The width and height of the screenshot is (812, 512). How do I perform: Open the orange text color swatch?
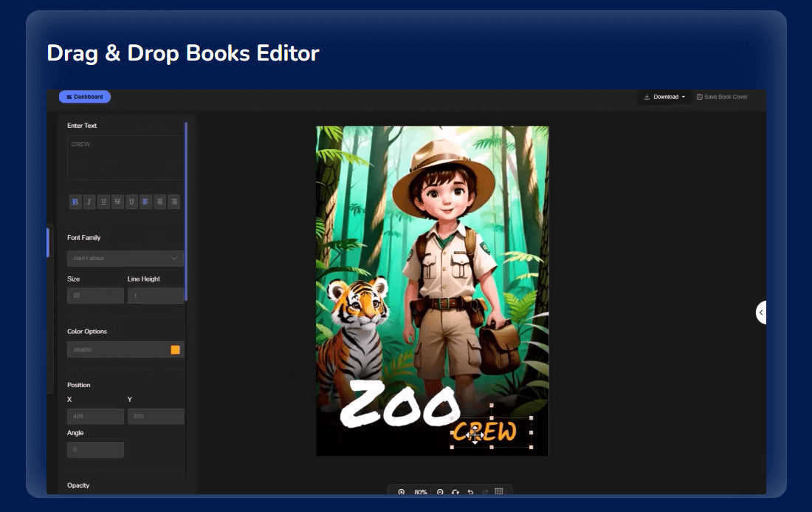pyautogui.click(x=176, y=349)
